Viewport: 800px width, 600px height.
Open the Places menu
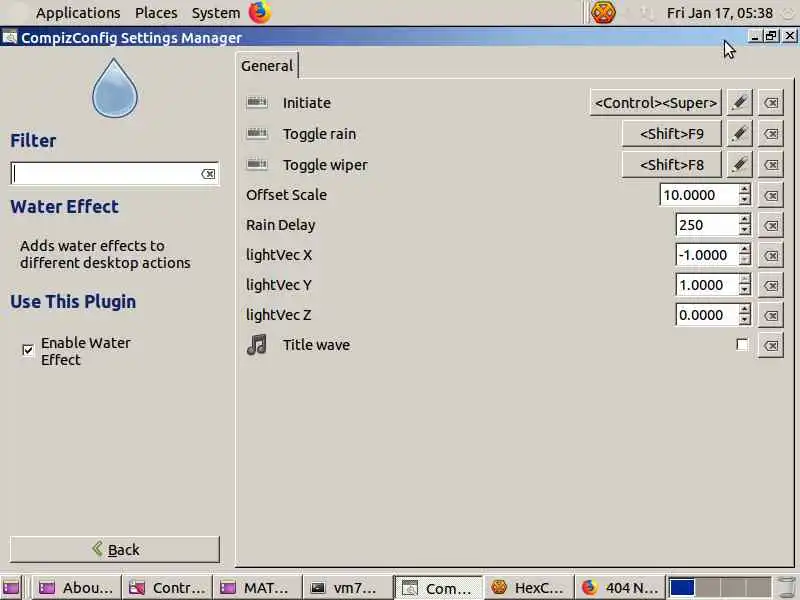(x=156, y=13)
